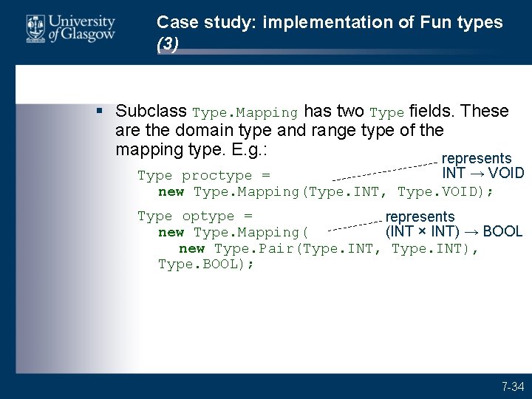Screen dimensions: 532x399
Task: Click the slide title 'Case study: implementation of Fun types'
Action: [x=330, y=22]
